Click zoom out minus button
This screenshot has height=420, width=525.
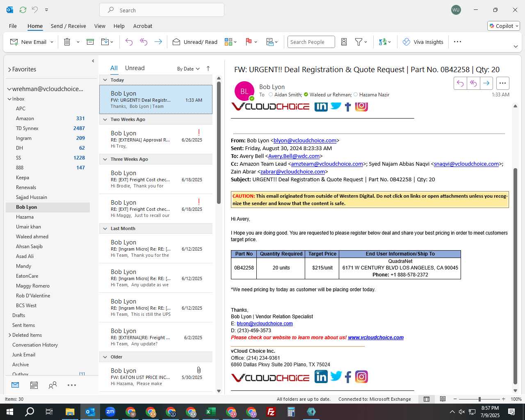(x=455, y=399)
